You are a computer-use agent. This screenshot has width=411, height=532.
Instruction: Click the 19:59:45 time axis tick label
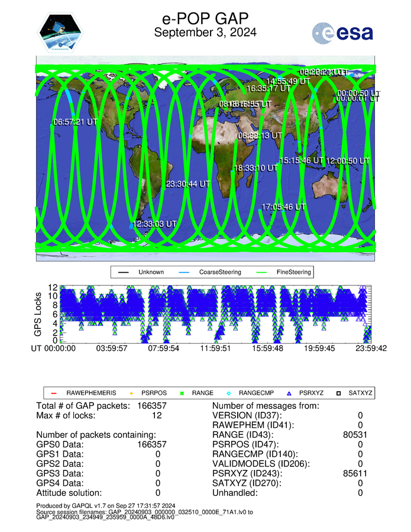pyautogui.click(x=319, y=349)
